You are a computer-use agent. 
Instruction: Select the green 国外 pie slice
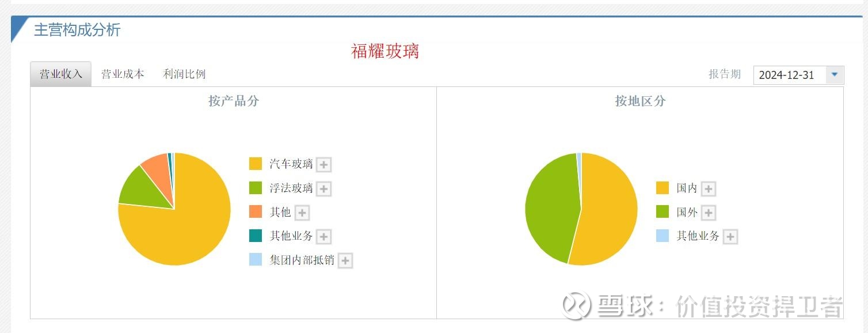550,209
